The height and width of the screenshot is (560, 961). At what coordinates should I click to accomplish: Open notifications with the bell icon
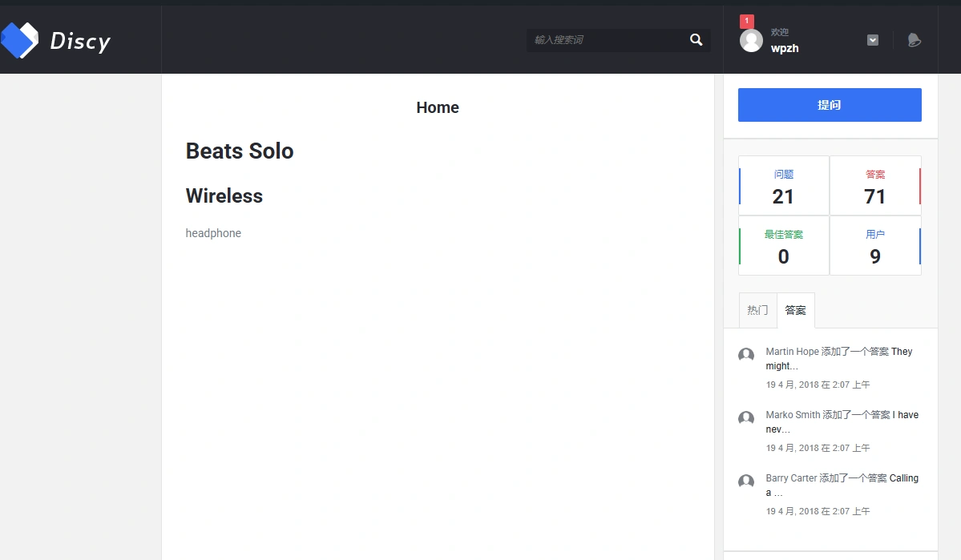[914, 39]
